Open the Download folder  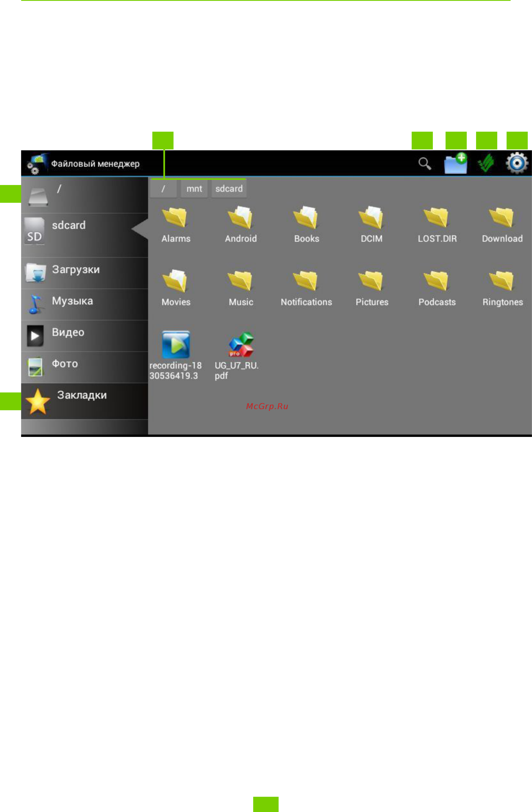502,225
